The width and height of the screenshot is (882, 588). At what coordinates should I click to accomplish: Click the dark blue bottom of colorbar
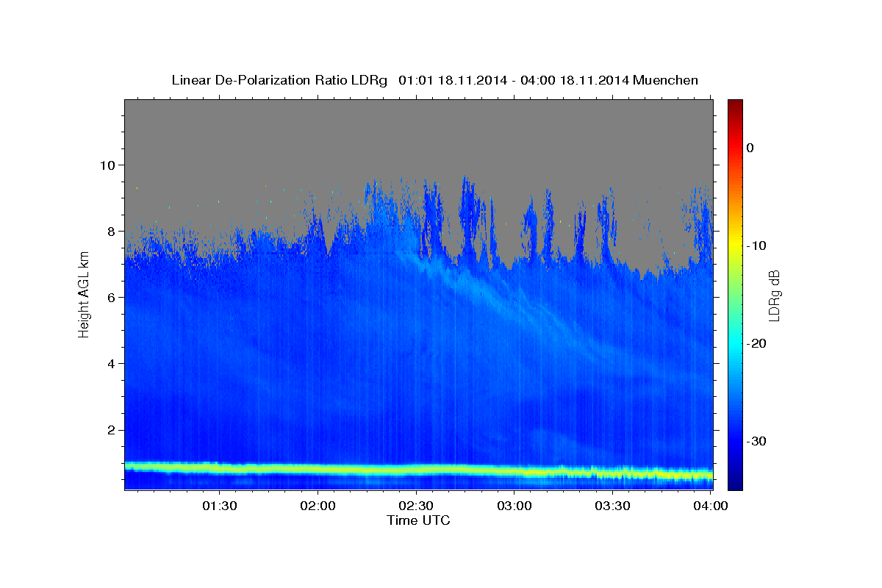click(x=735, y=481)
